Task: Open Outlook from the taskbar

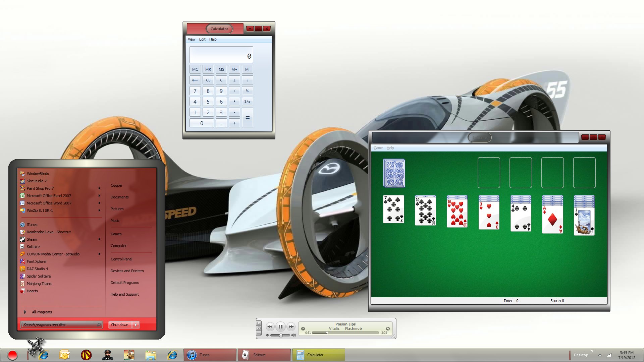Action: click(64, 355)
